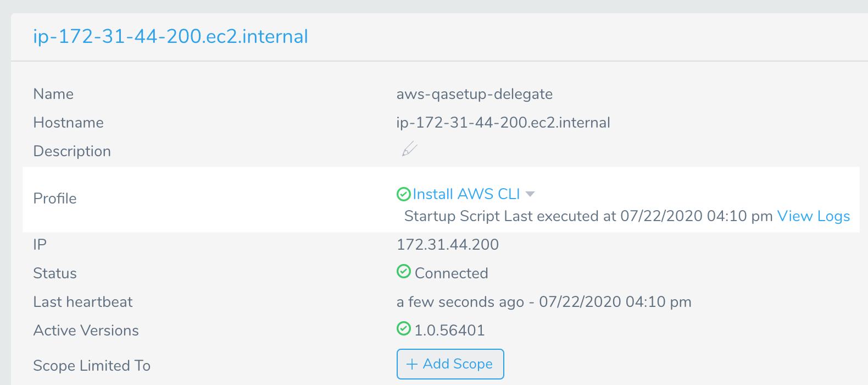Select the hostname value ip-172-31-44-200.ec2.internal
This screenshot has width=868, height=385.
[x=503, y=122]
